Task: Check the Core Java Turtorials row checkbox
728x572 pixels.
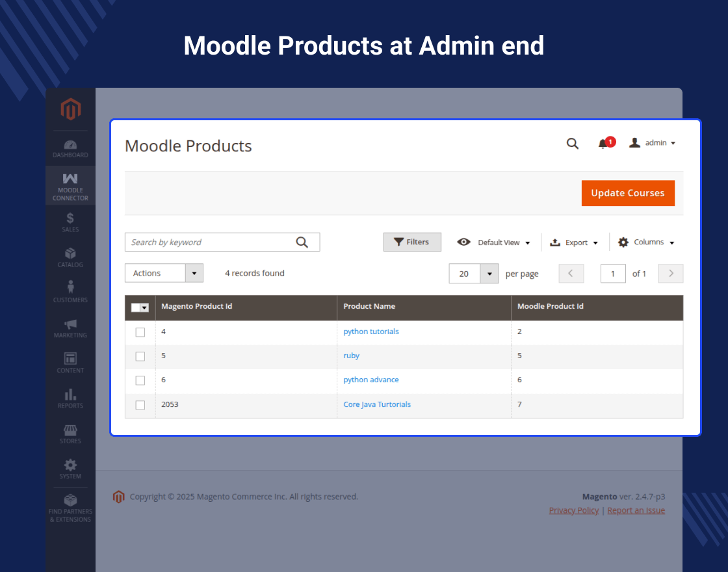Action: (x=140, y=406)
